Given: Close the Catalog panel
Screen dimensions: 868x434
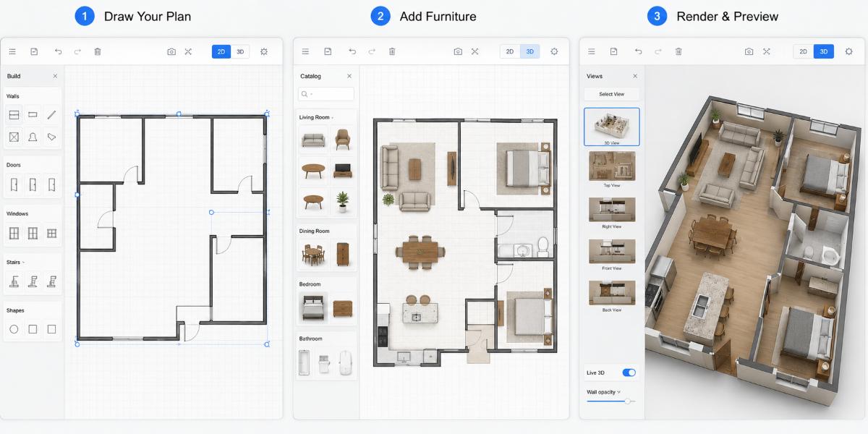Looking at the screenshot, I should point(349,76).
